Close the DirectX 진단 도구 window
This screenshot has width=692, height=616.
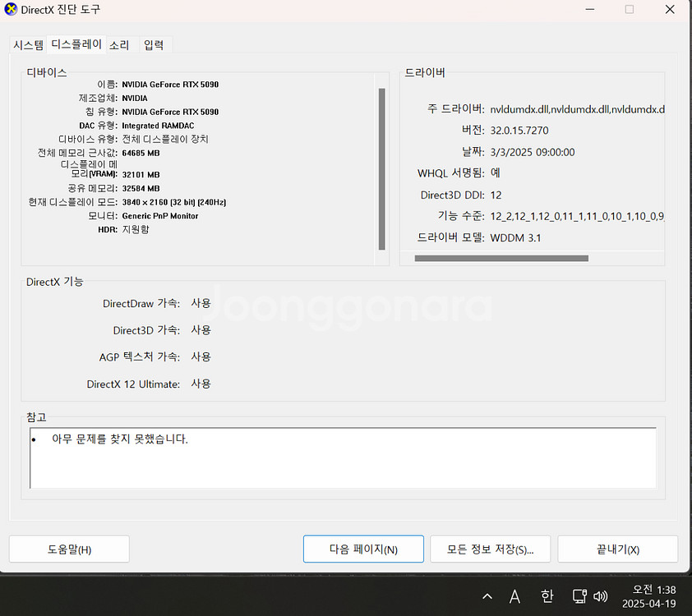click(670, 9)
